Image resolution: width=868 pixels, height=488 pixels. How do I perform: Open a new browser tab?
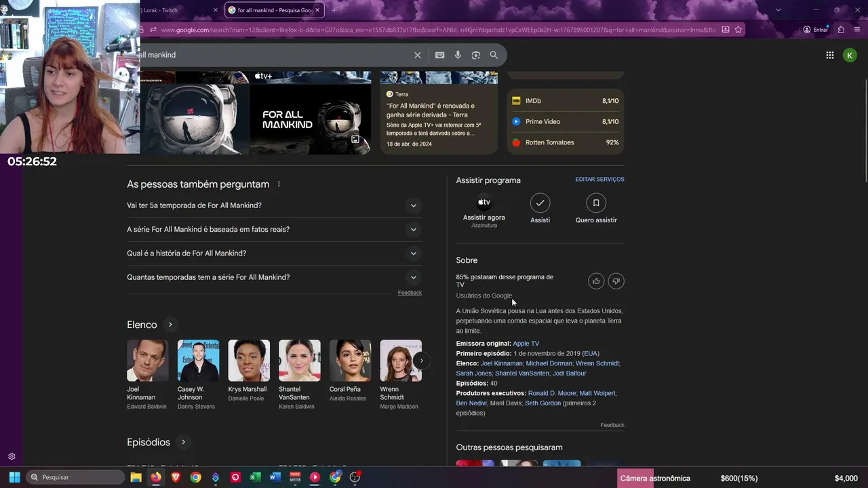[334, 10]
